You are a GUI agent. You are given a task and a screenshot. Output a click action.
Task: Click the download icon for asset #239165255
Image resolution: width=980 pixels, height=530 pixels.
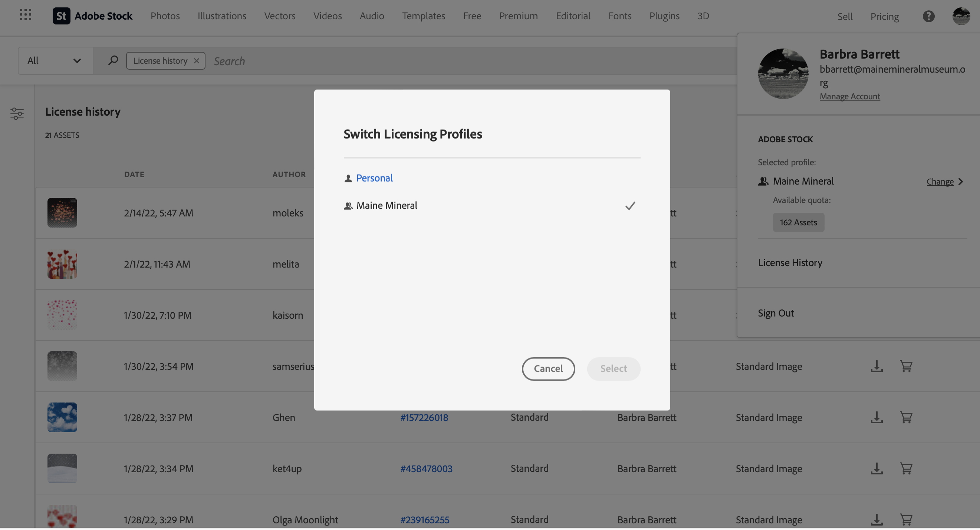(876, 519)
